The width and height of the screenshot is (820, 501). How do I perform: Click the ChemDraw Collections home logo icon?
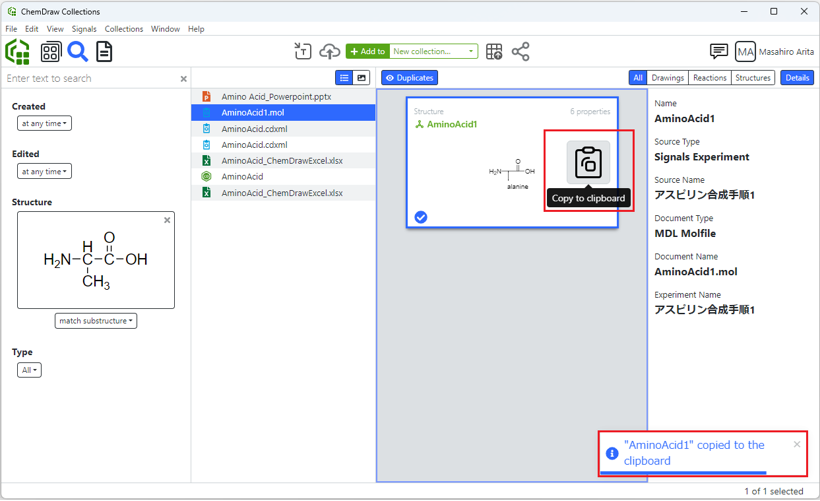coord(18,51)
